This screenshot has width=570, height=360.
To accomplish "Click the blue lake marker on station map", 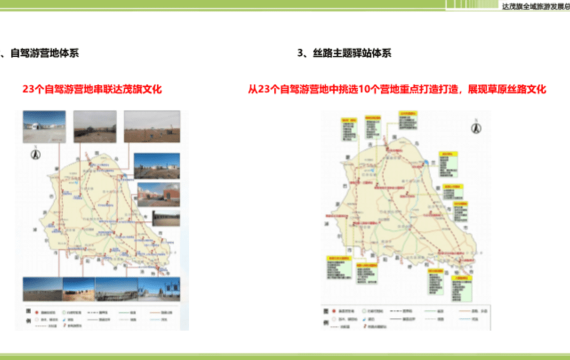I will tap(426, 162).
